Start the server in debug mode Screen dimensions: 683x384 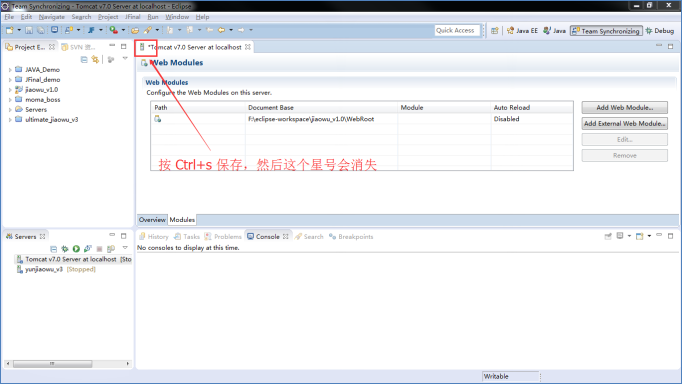pyautogui.click(x=65, y=249)
